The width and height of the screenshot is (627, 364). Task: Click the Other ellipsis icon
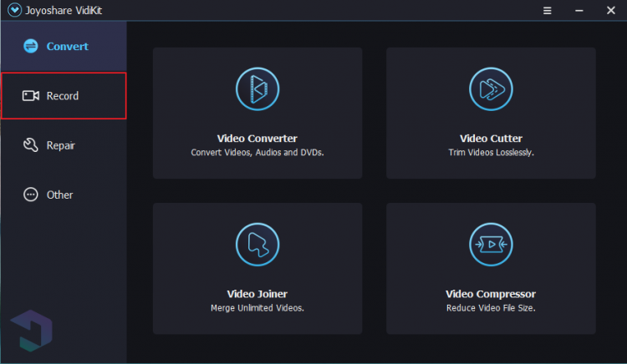[x=31, y=195]
